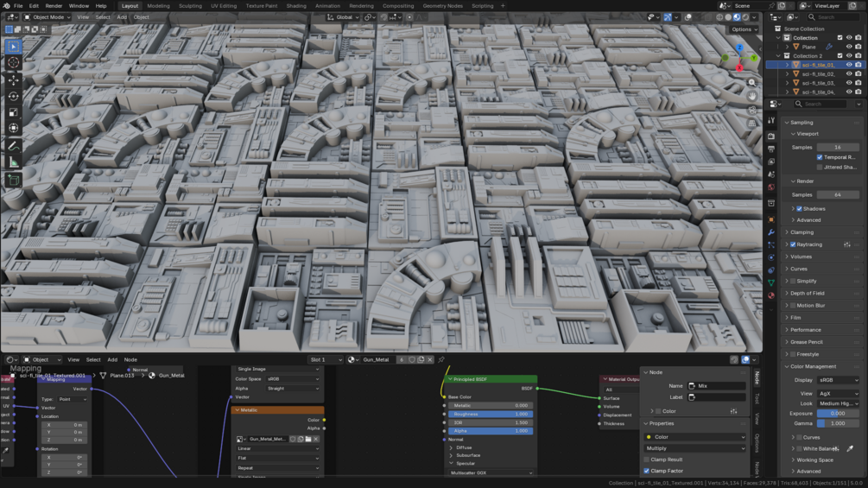Hide sci-fi_tile_02 with its eye icon
The height and width of the screenshot is (488, 868).
[x=849, y=74]
